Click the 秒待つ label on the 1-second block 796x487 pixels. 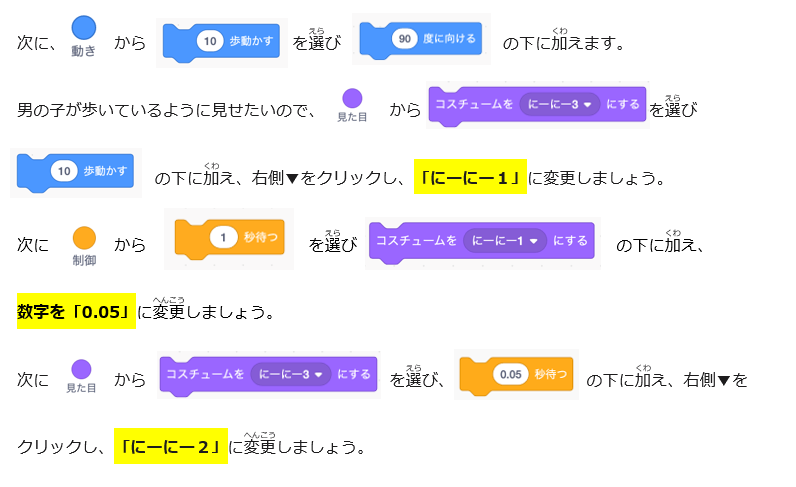point(262,238)
